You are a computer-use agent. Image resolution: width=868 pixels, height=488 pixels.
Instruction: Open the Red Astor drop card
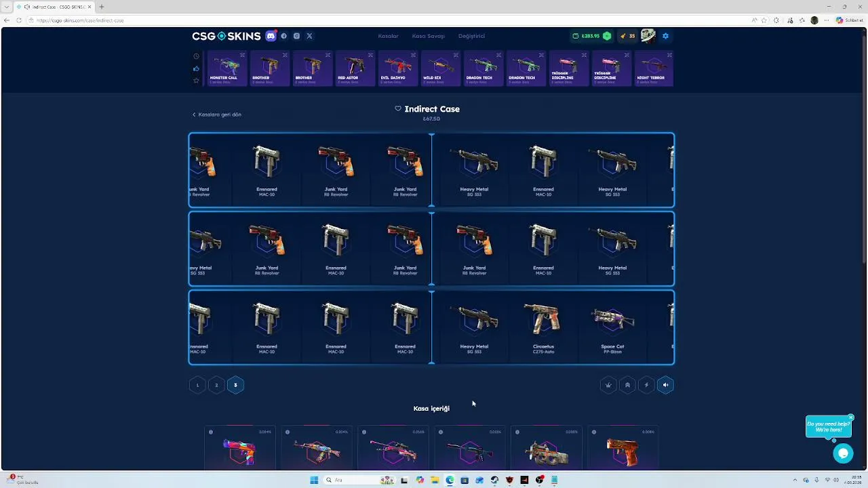pos(355,68)
